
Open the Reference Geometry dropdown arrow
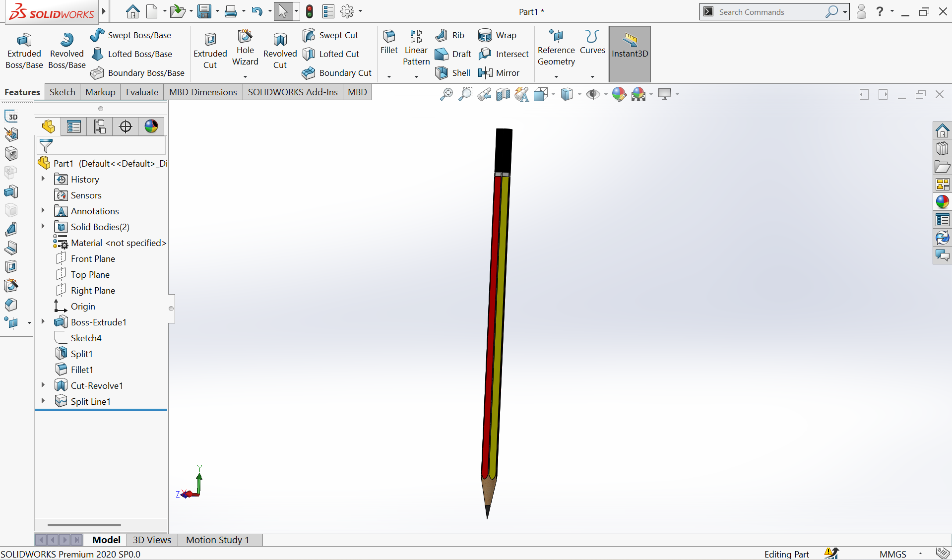(556, 76)
